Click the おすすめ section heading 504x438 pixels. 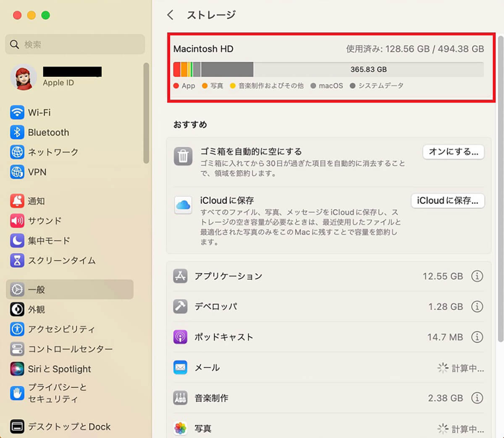pos(190,125)
